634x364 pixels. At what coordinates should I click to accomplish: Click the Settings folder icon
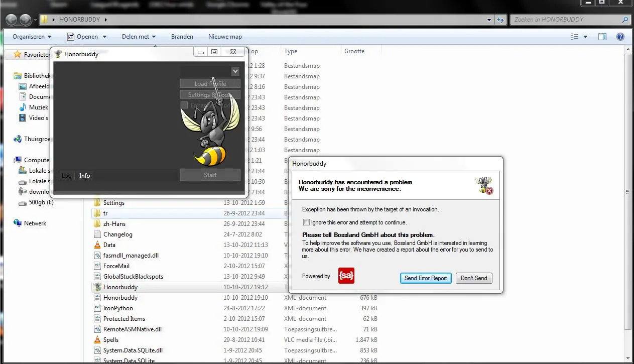[97, 203]
